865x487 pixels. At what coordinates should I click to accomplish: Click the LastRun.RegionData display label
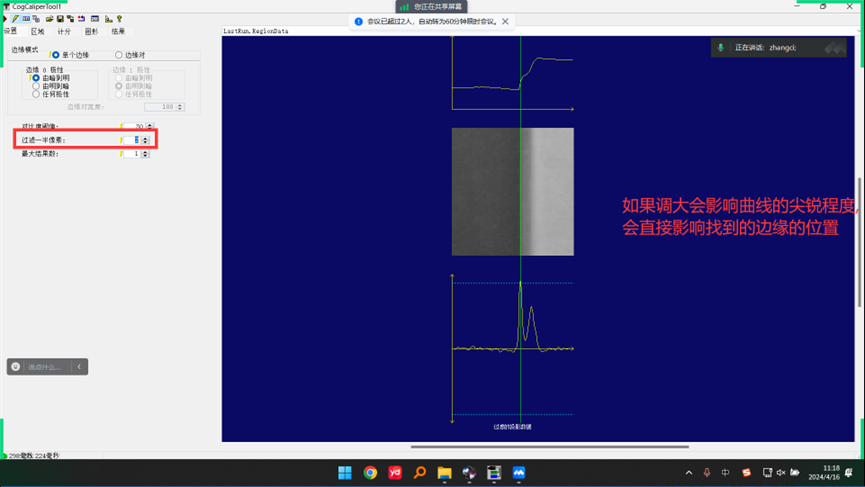click(x=255, y=31)
